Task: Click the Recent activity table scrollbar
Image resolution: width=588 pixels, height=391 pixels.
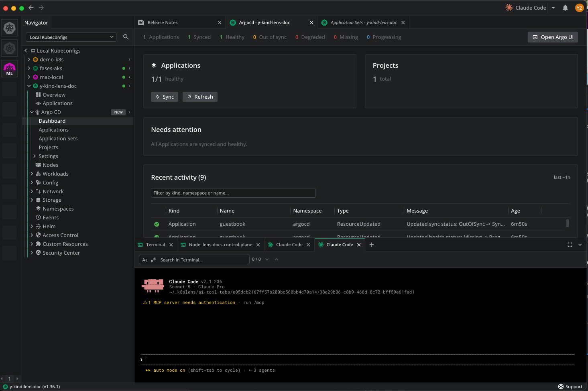Action: pos(567,223)
